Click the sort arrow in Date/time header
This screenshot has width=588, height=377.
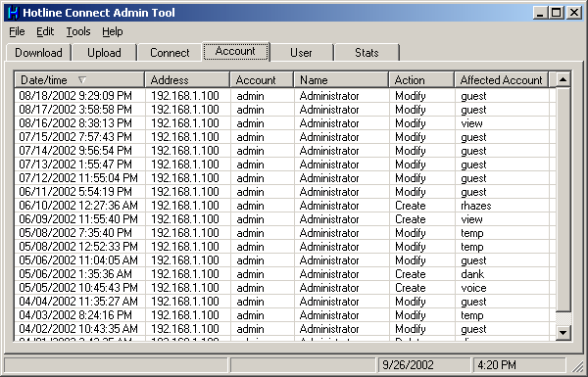[x=82, y=80]
